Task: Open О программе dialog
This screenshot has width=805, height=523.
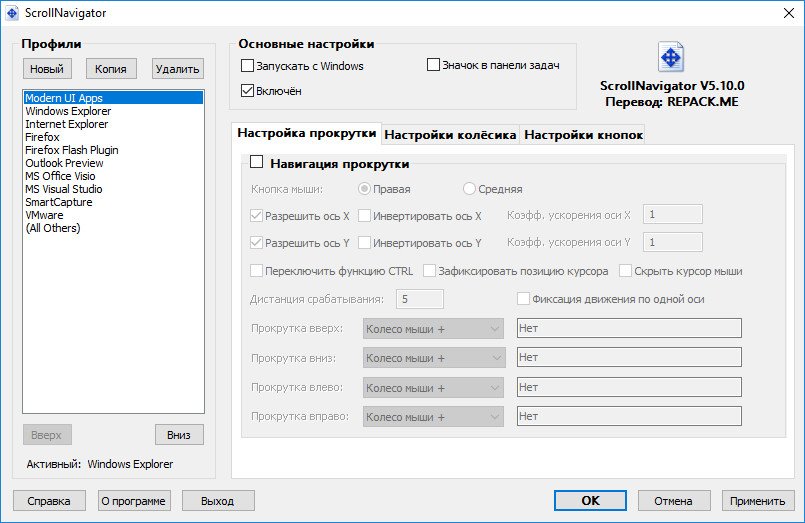Action: (x=134, y=501)
